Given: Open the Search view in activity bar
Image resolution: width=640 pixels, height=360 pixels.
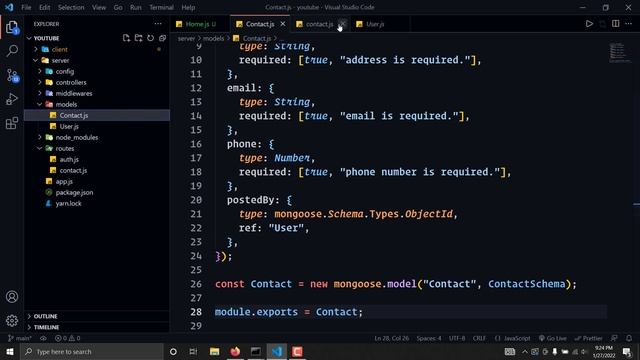Looking at the screenshot, I should pos(12,51).
